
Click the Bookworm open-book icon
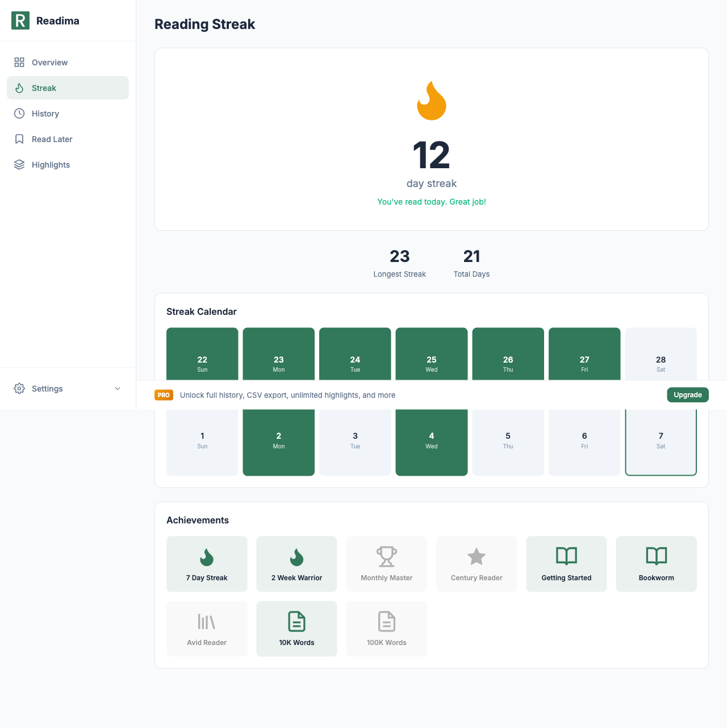click(657, 556)
